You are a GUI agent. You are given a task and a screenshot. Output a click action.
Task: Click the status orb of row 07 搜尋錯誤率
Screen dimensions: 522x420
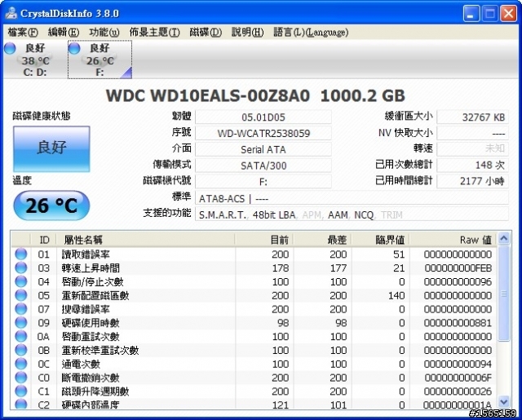point(21,309)
